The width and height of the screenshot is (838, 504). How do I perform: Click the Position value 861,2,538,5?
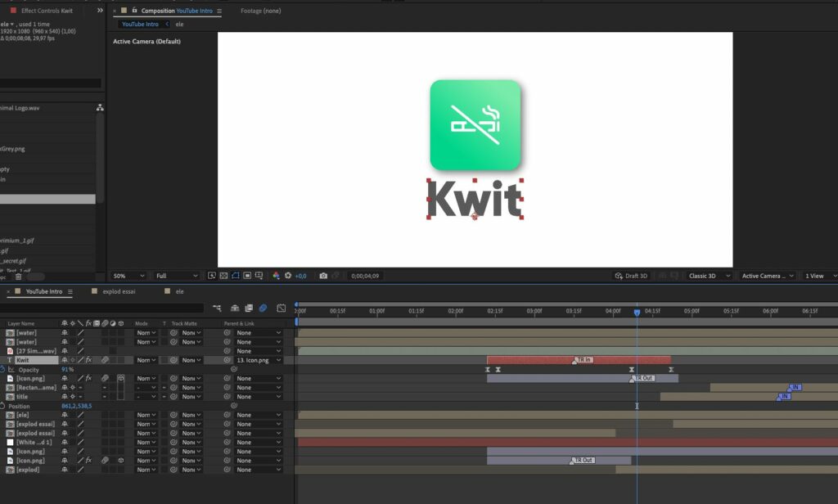[x=77, y=406]
